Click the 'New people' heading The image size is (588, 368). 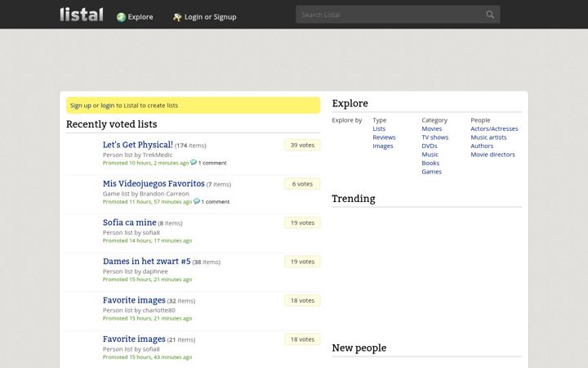click(x=359, y=348)
